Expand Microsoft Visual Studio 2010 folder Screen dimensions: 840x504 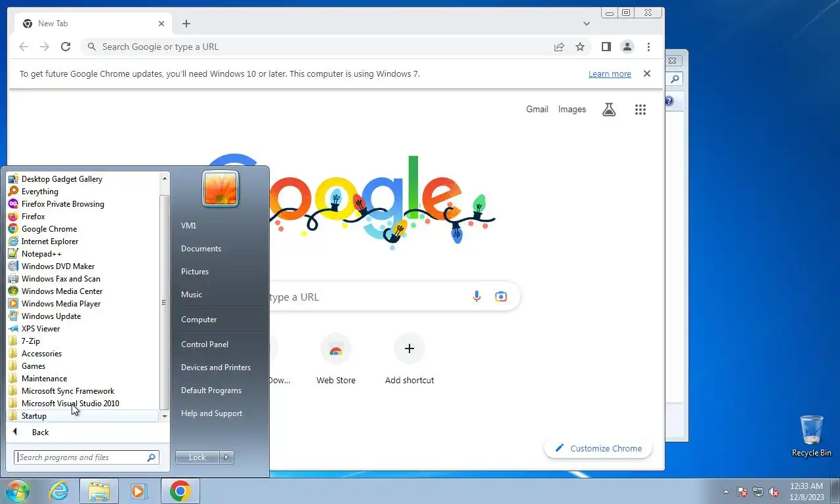83,404
